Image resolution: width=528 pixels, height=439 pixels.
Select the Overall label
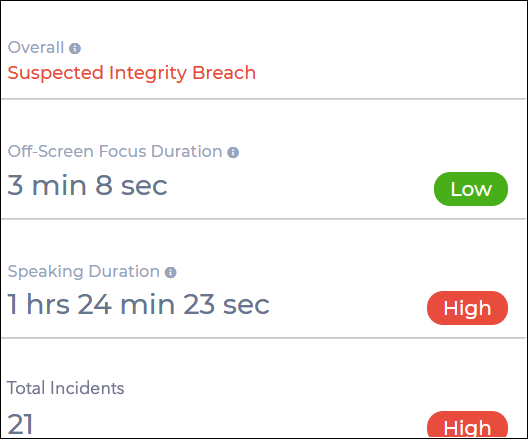36,47
